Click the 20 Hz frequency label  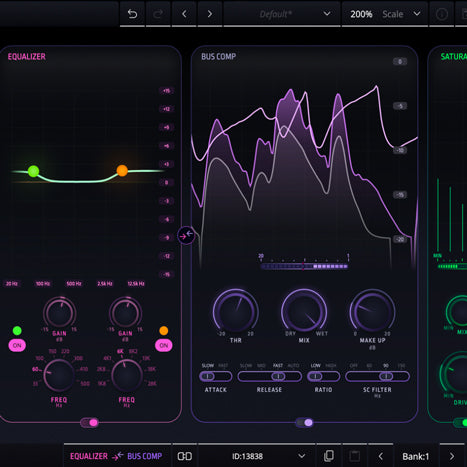(12, 284)
